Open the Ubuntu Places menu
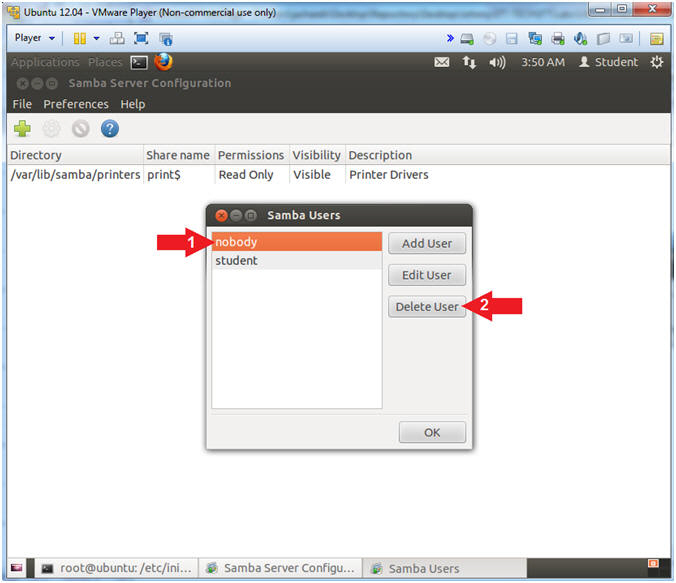 pyautogui.click(x=105, y=62)
